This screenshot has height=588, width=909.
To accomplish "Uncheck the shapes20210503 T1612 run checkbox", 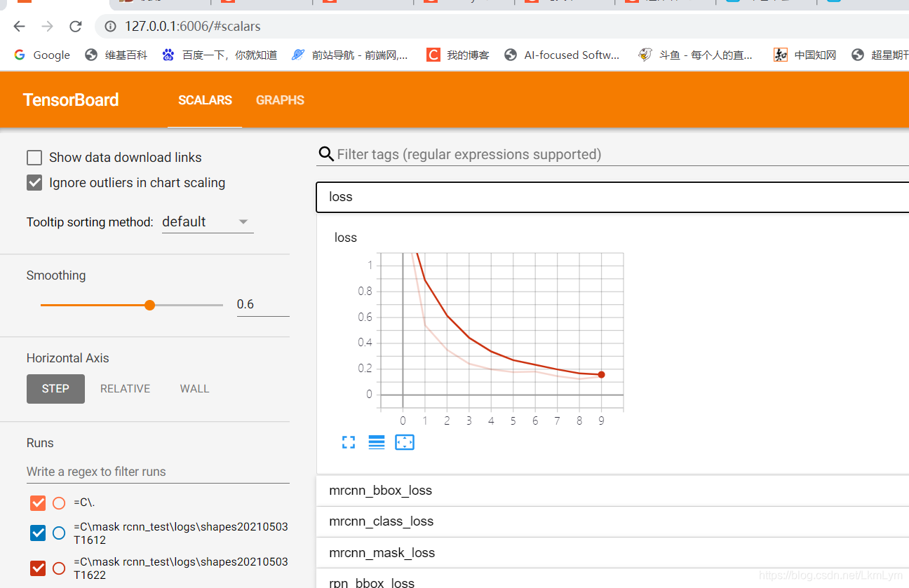I will pos(38,533).
